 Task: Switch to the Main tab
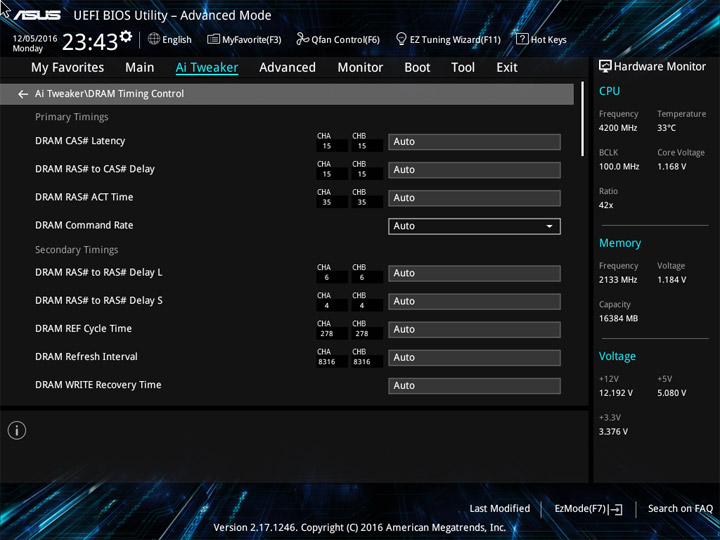click(x=140, y=68)
